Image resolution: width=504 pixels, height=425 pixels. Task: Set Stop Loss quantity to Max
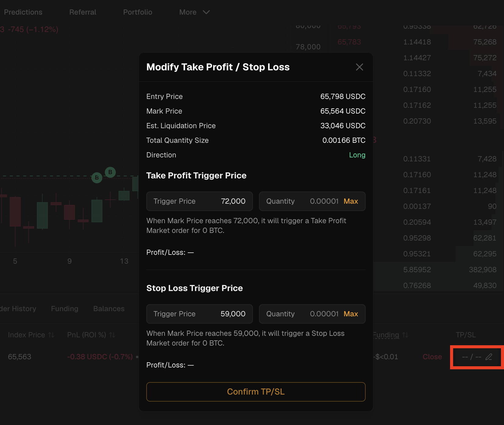click(351, 314)
